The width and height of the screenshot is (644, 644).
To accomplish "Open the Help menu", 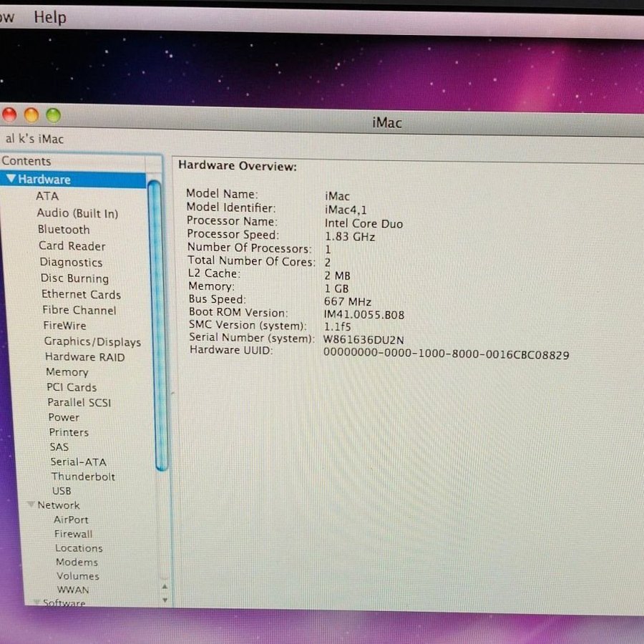I will pyautogui.click(x=50, y=17).
